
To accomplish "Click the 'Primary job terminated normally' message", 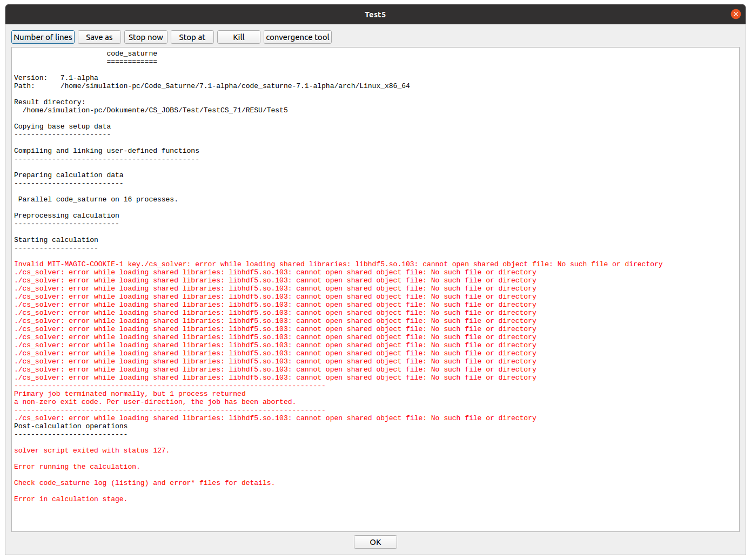I will click(x=130, y=394).
